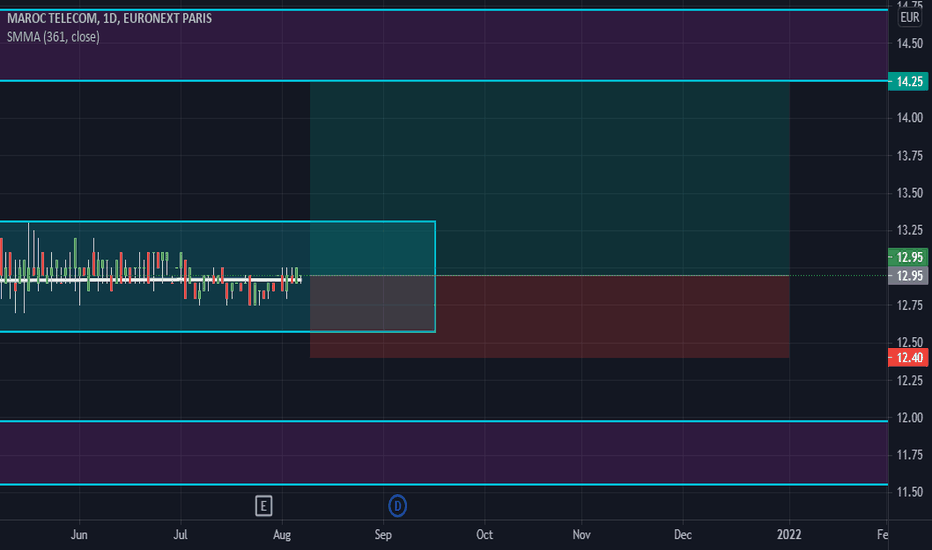
Task: Click the red 12.40 stop price label
Action: [908, 357]
